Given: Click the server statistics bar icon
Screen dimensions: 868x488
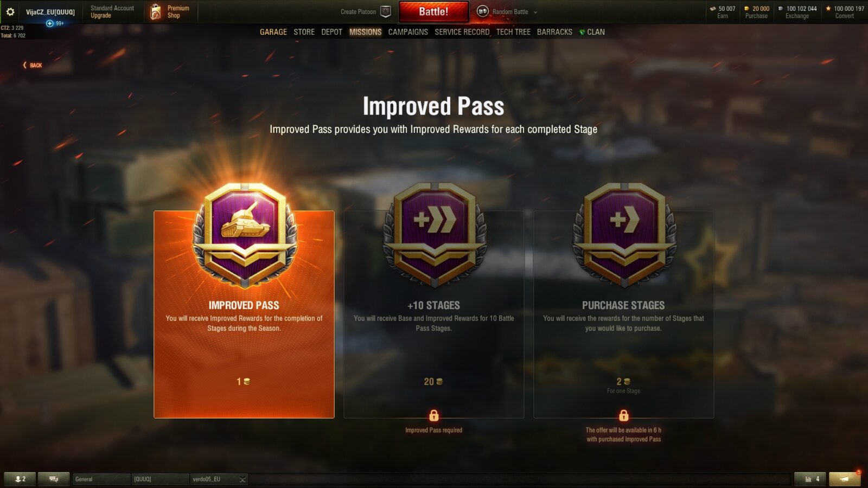Looking at the screenshot, I should point(810,479).
